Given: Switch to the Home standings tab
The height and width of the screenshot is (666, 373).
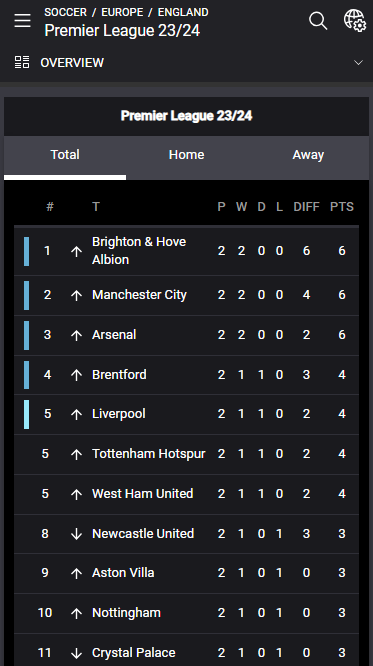Looking at the screenshot, I should pos(186,155).
